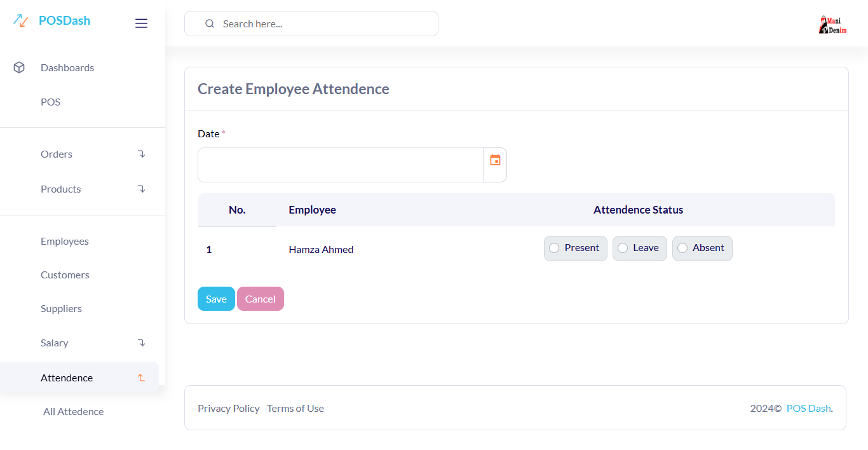The height and width of the screenshot is (450, 868).
Task: Open the Terms of Use link
Action: pyautogui.click(x=295, y=408)
